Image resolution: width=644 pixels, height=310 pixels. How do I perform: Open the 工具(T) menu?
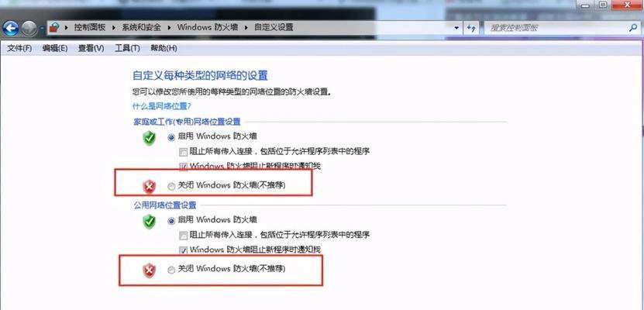coord(127,48)
